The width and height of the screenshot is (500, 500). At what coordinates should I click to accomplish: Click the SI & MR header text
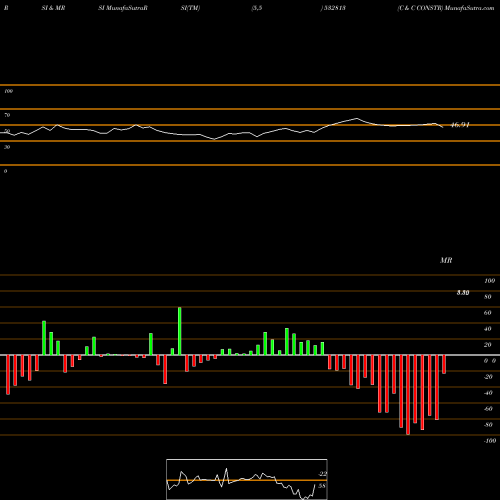pyautogui.click(x=53, y=8)
